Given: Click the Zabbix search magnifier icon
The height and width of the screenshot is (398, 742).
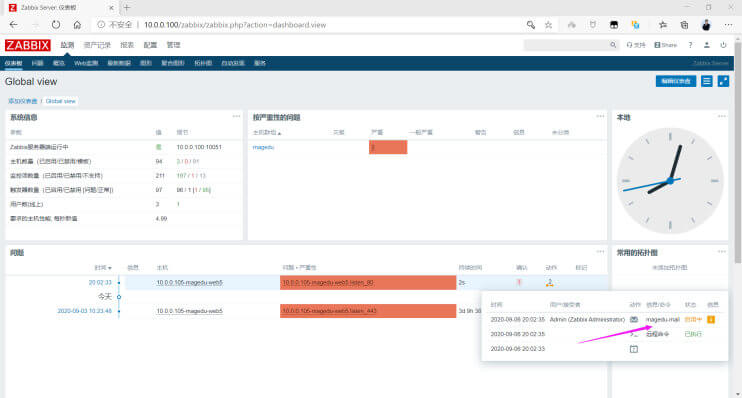Looking at the screenshot, I should click(613, 45).
